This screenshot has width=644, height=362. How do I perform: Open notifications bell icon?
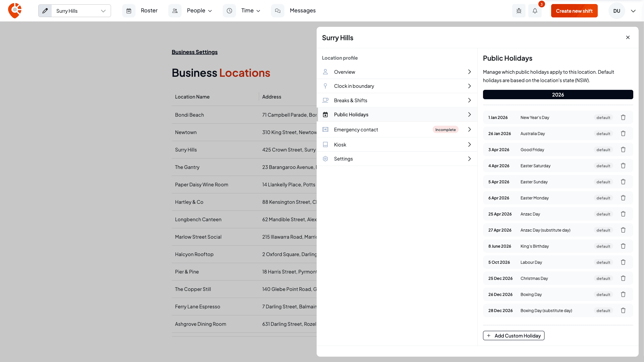point(535,11)
